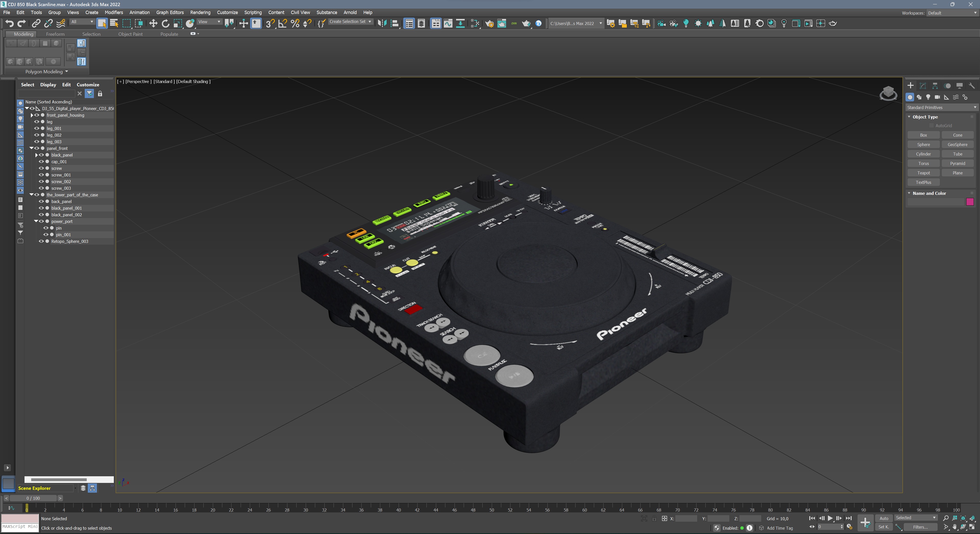
Task: Click the Box primitive button
Action: click(x=923, y=135)
